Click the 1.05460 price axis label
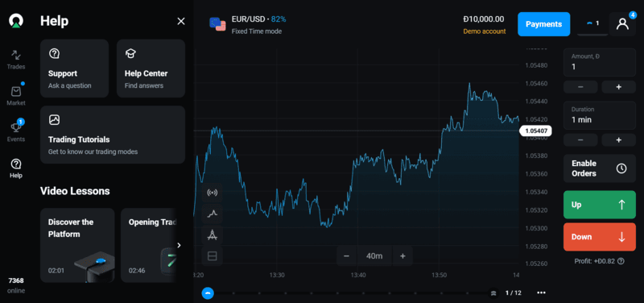Viewport: 644px width, 303px height. point(536,84)
